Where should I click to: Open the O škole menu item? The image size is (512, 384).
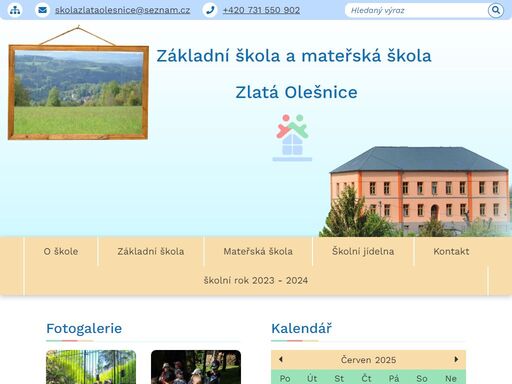tap(61, 251)
